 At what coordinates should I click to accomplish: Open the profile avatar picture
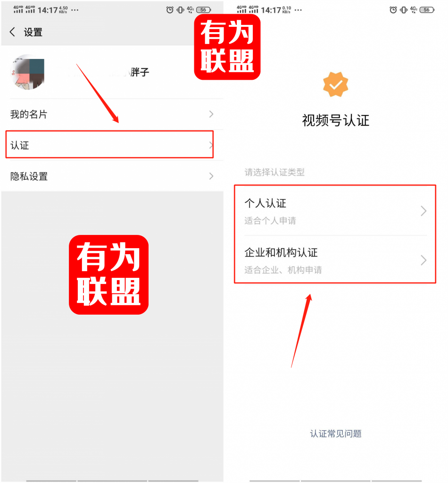click(x=28, y=72)
